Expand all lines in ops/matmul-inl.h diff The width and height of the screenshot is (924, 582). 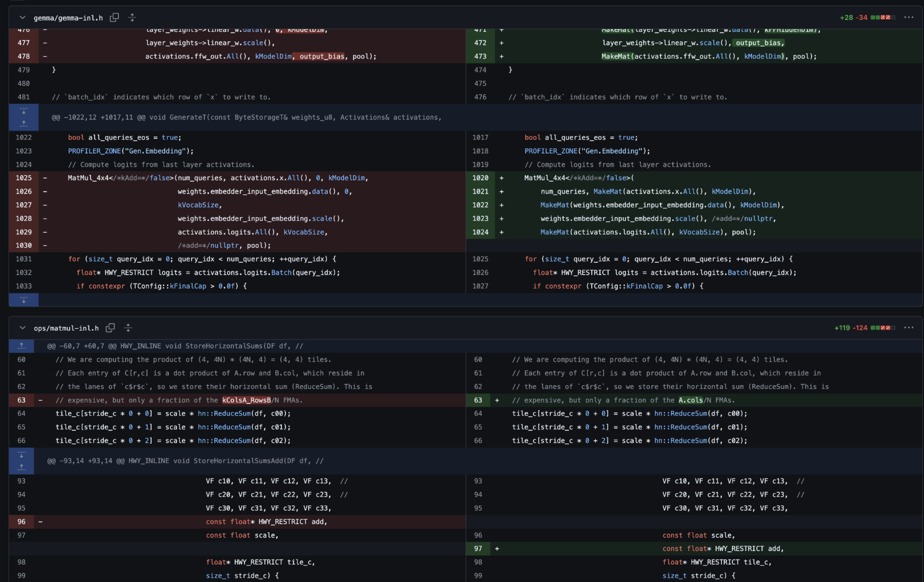click(x=128, y=328)
